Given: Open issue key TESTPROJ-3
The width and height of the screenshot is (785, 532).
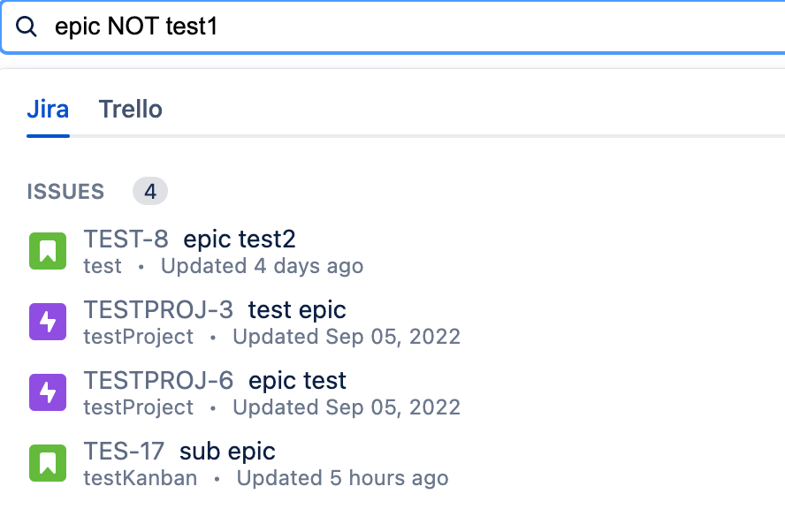Looking at the screenshot, I should tap(158, 309).
